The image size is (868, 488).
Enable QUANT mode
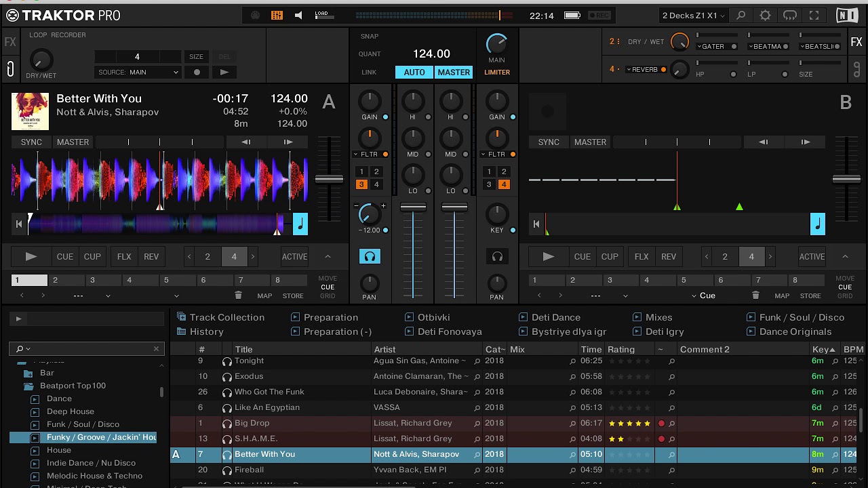coord(370,54)
